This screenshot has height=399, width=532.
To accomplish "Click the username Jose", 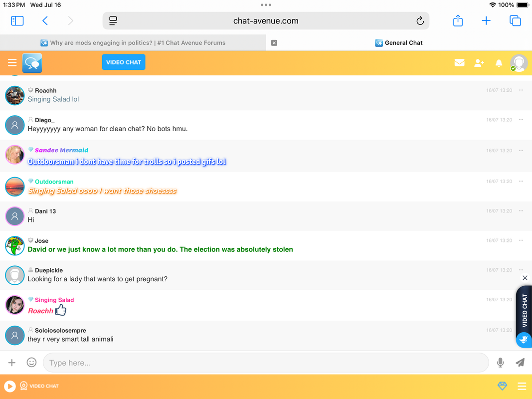I will coord(42,241).
